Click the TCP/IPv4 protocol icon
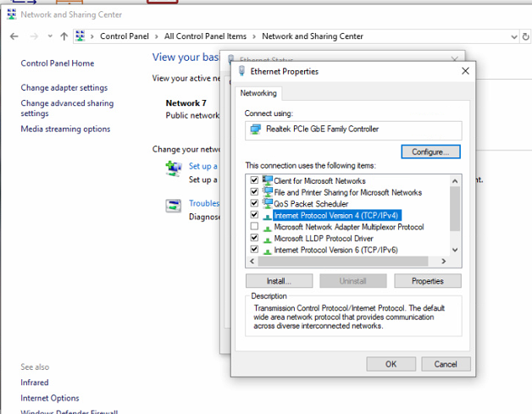 (x=268, y=217)
